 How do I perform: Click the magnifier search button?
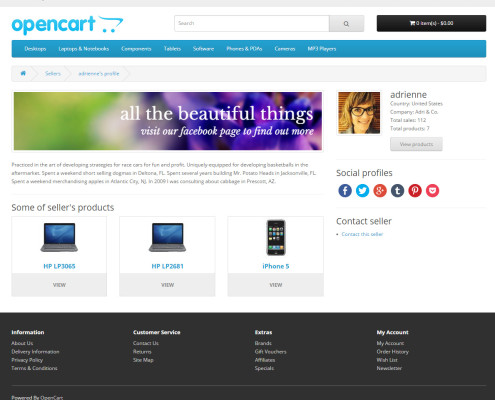click(x=346, y=24)
